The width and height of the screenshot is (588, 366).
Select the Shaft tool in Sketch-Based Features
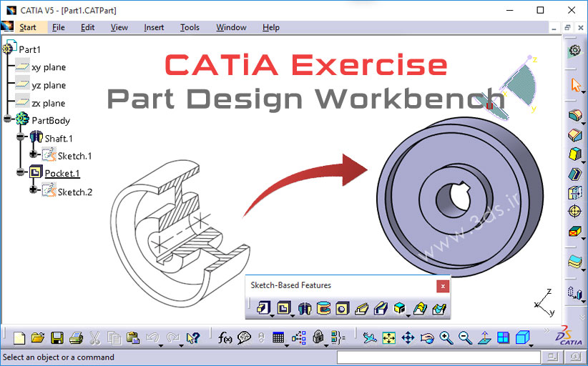click(305, 309)
